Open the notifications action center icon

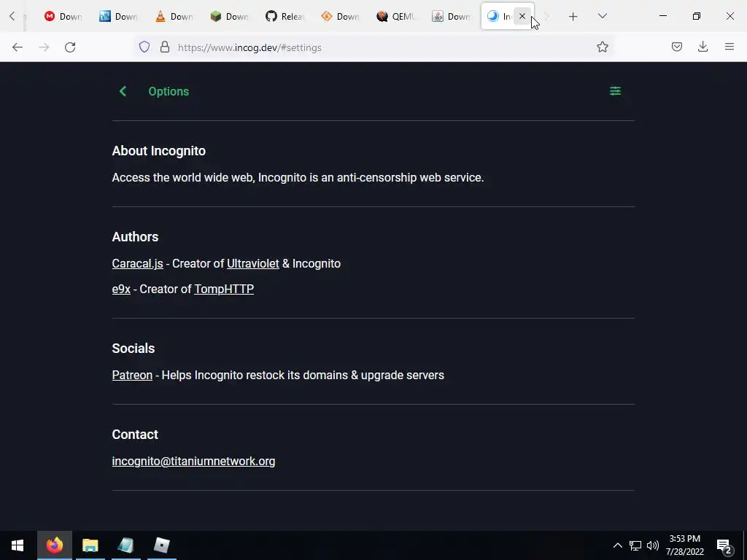pos(724,546)
